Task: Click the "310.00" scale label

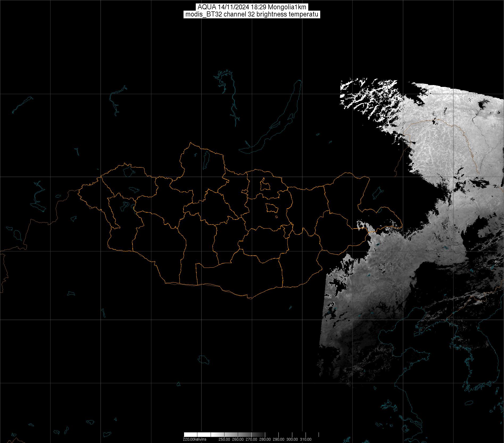Action: coord(306,439)
